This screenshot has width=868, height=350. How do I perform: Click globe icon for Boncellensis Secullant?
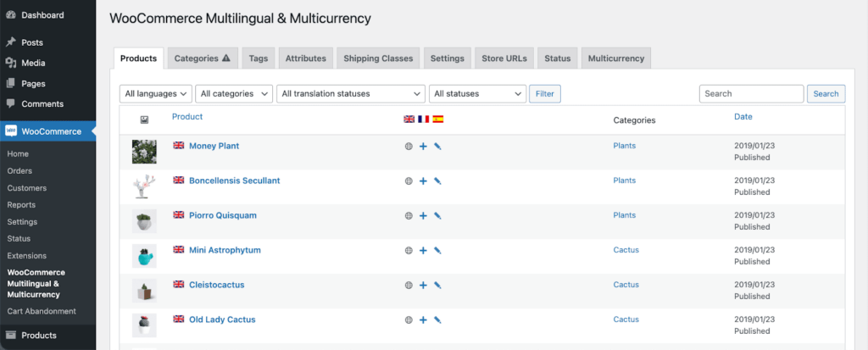(x=409, y=181)
